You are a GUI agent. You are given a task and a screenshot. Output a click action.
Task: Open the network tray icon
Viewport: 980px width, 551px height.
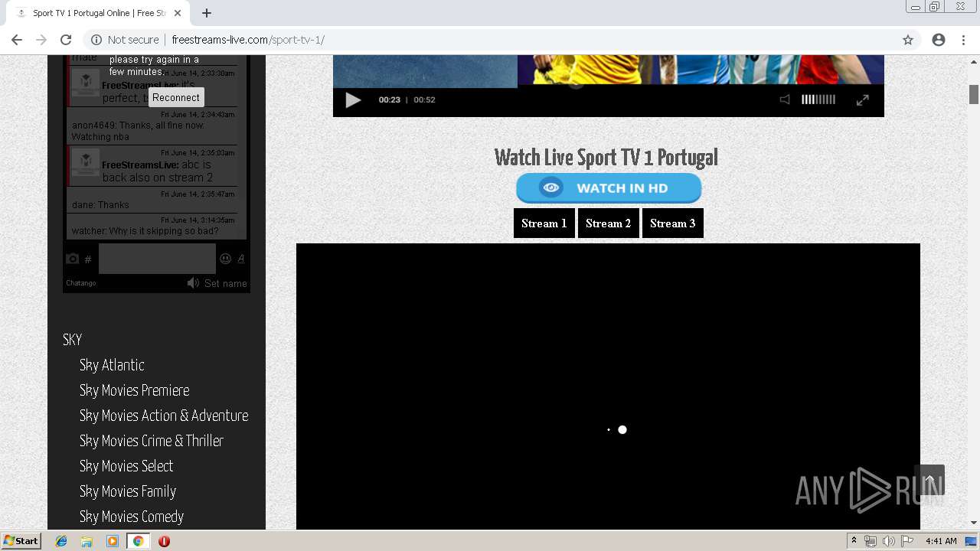[x=871, y=541]
